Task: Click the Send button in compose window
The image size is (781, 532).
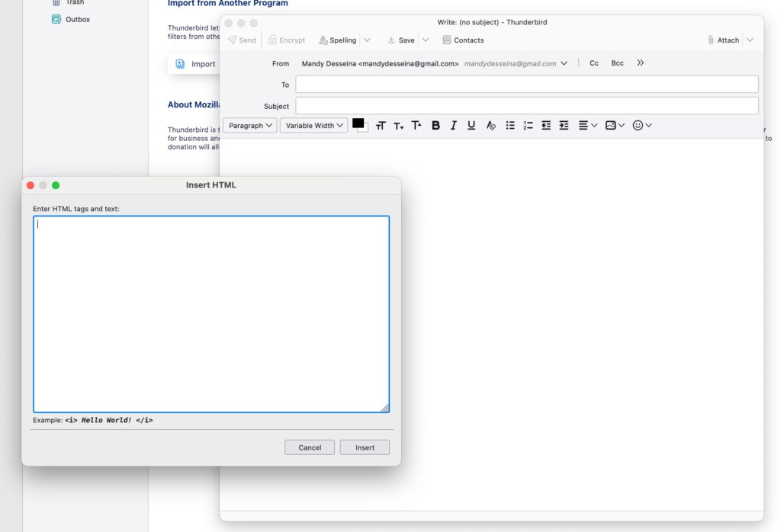Action: pyautogui.click(x=242, y=40)
